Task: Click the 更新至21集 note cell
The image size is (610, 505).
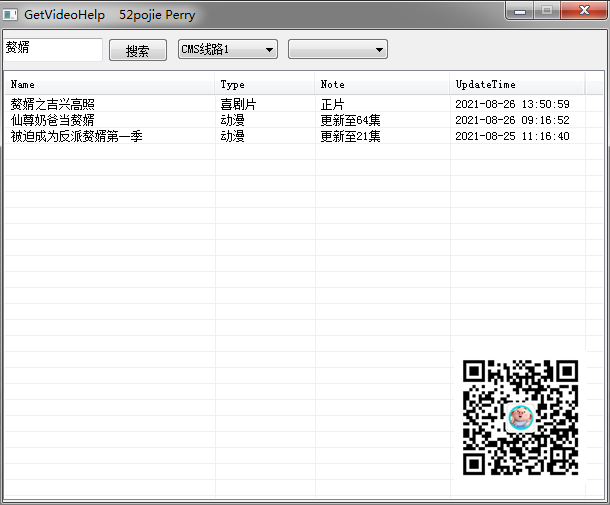Action: click(350, 136)
